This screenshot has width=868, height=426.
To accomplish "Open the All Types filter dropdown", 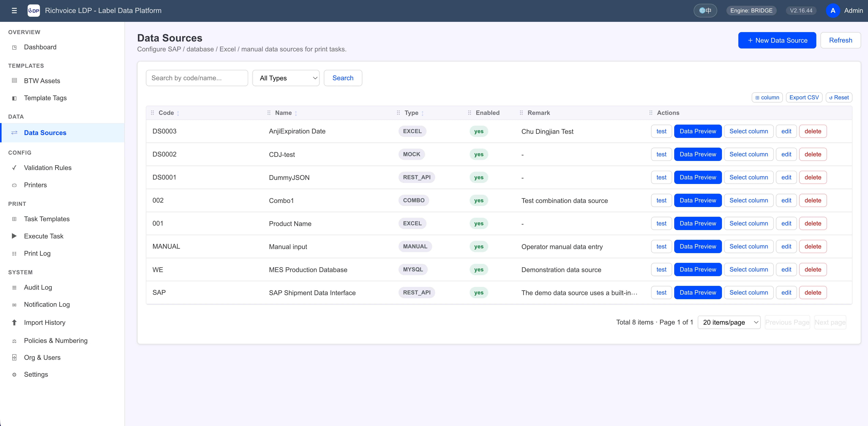I will point(286,78).
